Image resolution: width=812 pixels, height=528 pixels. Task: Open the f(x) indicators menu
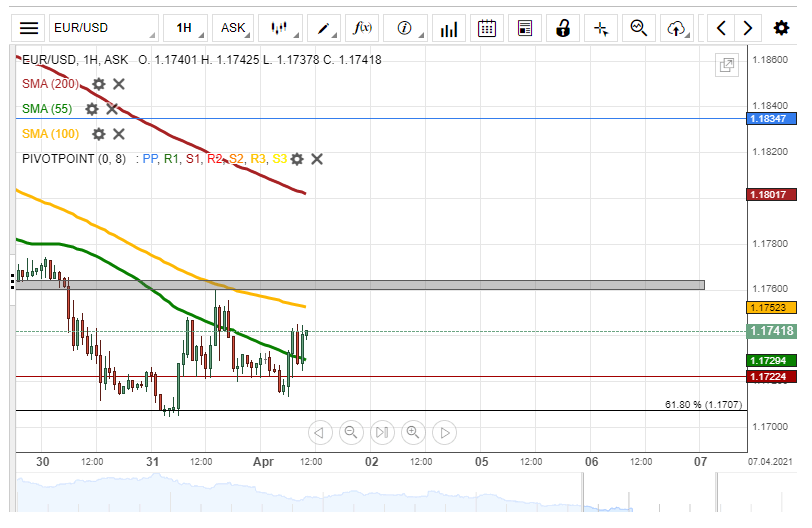tap(363, 28)
